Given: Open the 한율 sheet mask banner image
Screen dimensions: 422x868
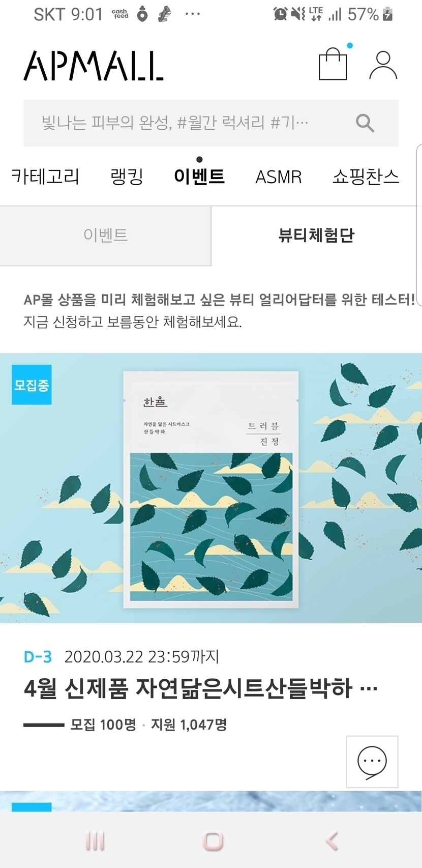Looking at the screenshot, I should coord(211,488).
